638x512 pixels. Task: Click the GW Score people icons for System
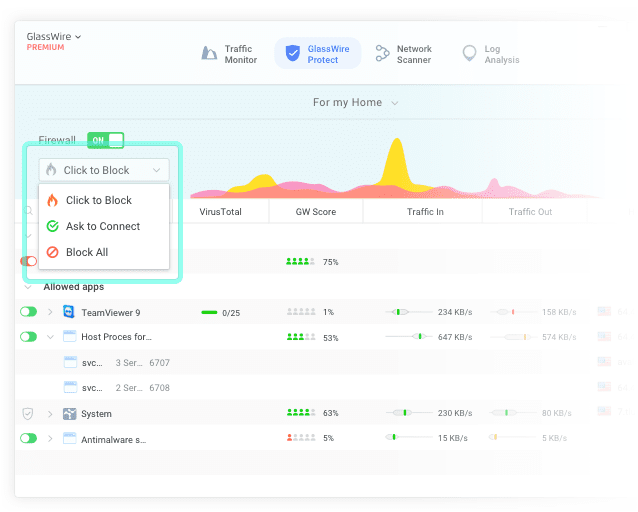click(301, 413)
